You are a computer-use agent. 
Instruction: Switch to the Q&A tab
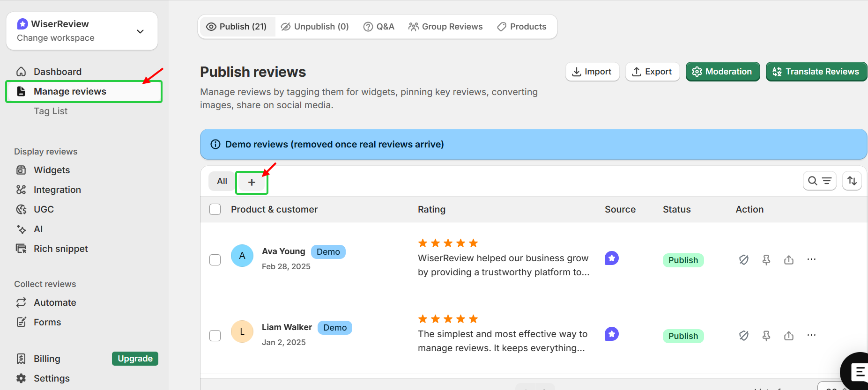pyautogui.click(x=379, y=27)
